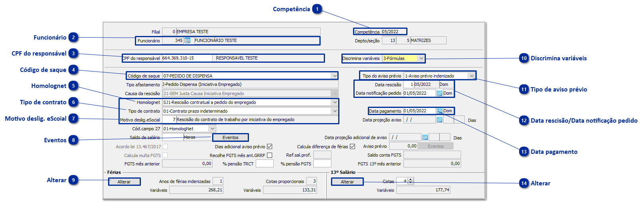644x203 pixels.
Task: Expand the Tipo de contrato dropdown
Action: point(335,111)
